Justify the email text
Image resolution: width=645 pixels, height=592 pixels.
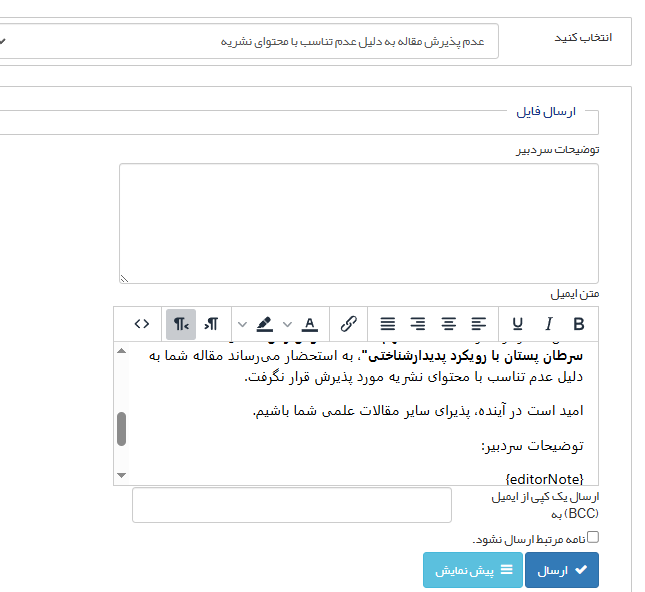387,324
